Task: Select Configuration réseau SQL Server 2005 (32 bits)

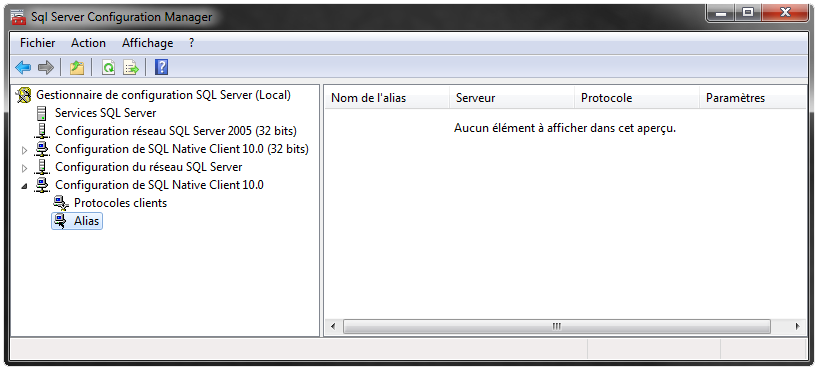Action: (176, 131)
